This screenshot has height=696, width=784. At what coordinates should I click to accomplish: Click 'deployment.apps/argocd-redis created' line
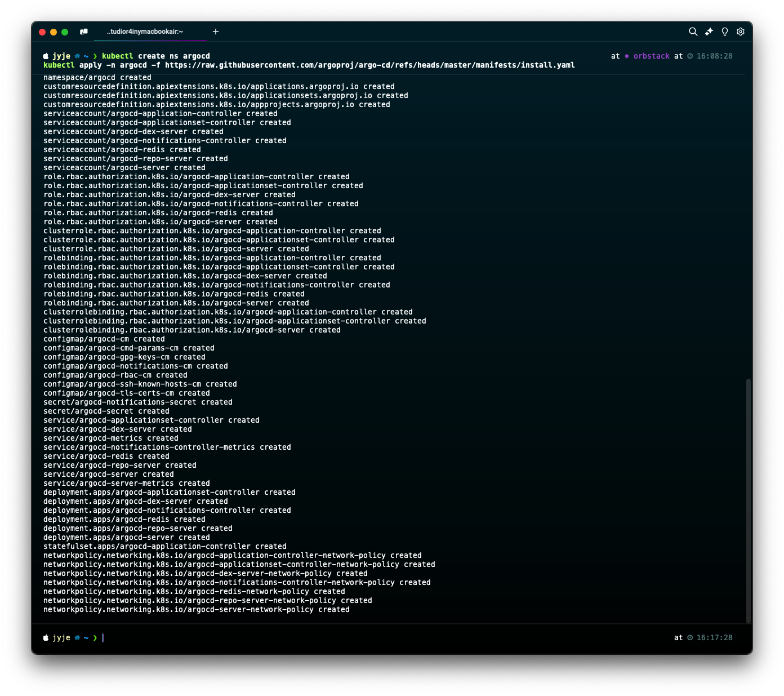[124, 520]
